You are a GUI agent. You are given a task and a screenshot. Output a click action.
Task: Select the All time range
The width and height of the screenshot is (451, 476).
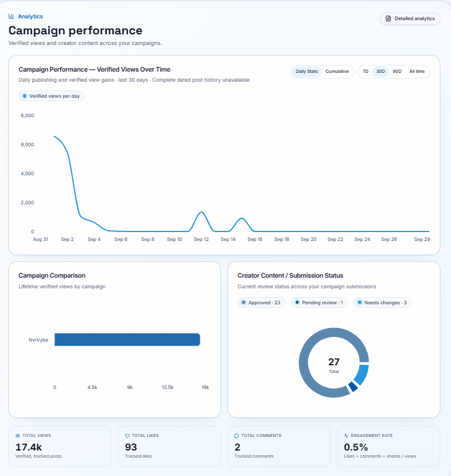click(x=417, y=71)
